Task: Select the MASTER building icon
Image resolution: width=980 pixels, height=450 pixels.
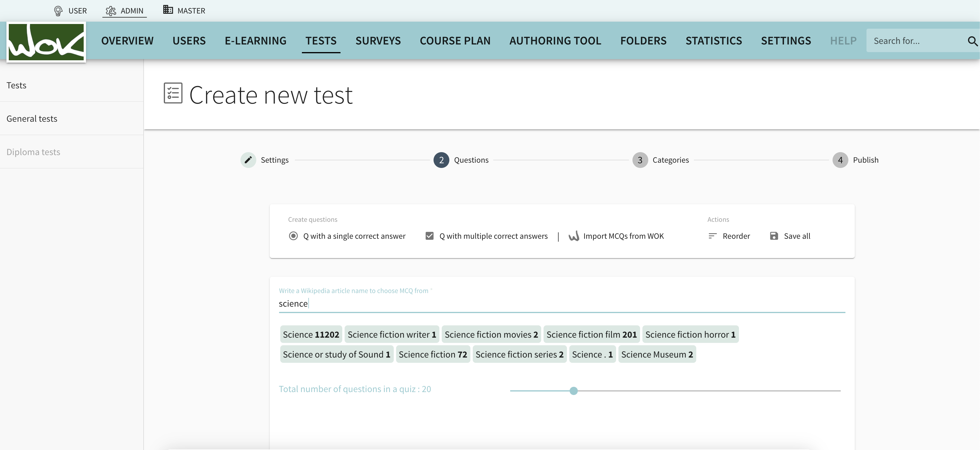Action: point(167,10)
